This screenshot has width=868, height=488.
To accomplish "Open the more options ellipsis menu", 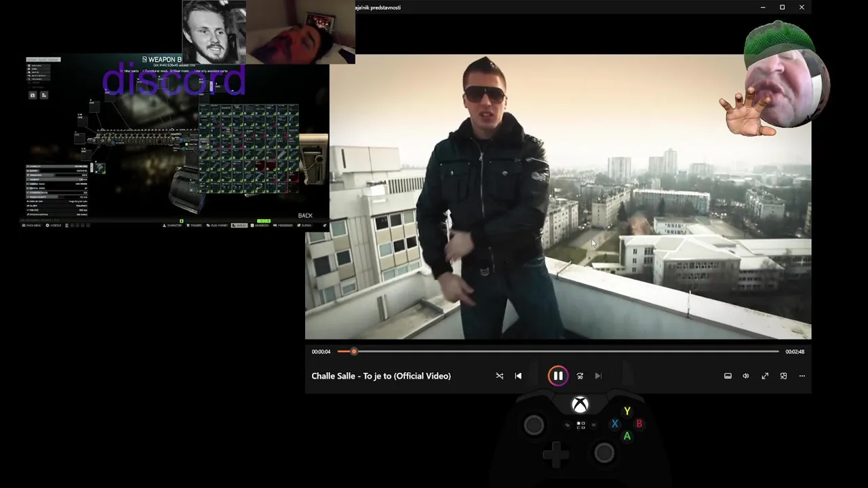I will 802,375.
